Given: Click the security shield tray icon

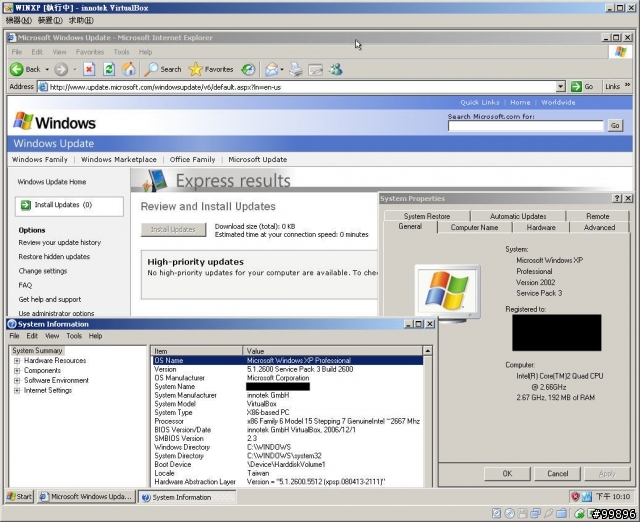Looking at the screenshot, I should [576, 497].
